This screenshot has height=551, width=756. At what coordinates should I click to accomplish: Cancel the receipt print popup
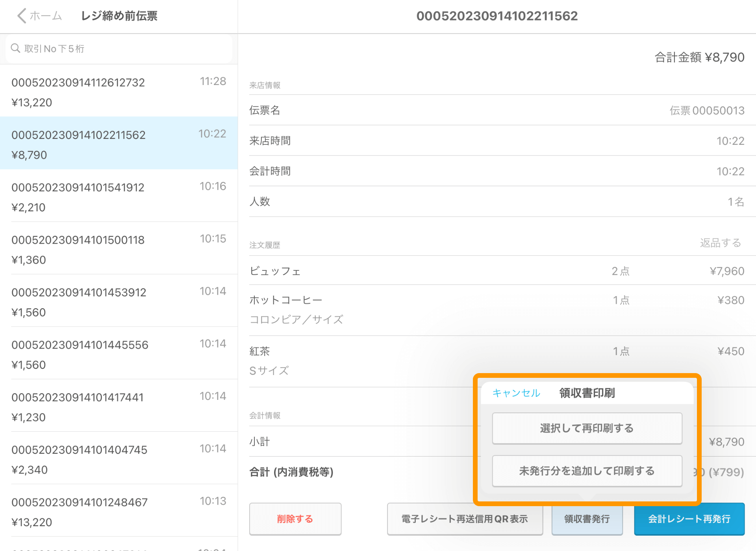516,393
